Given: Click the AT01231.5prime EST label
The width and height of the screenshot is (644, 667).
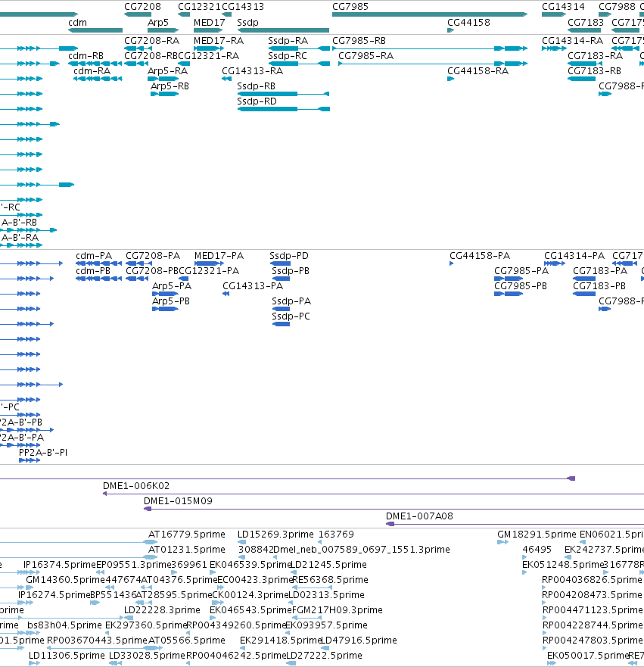Looking at the screenshot, I should (187, 550).
